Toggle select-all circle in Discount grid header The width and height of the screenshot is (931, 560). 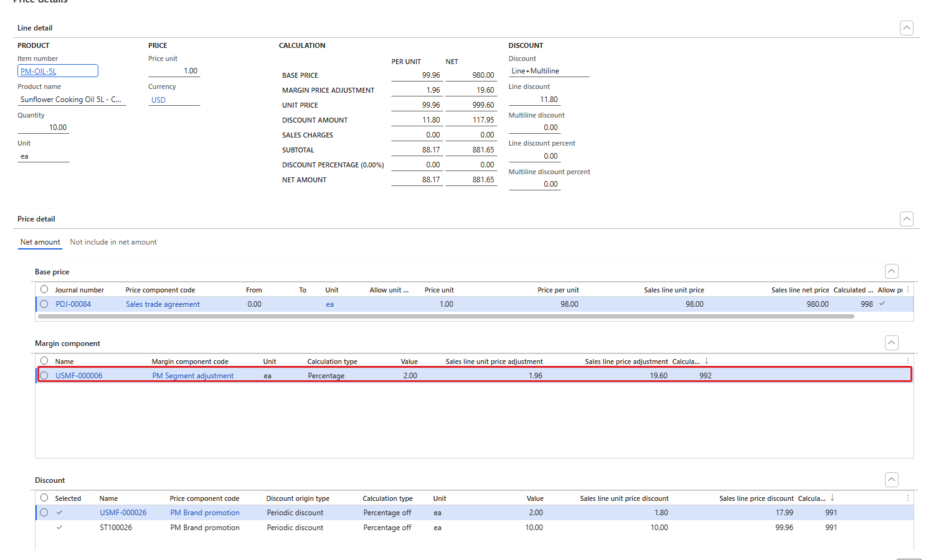(x=44, y=498)
